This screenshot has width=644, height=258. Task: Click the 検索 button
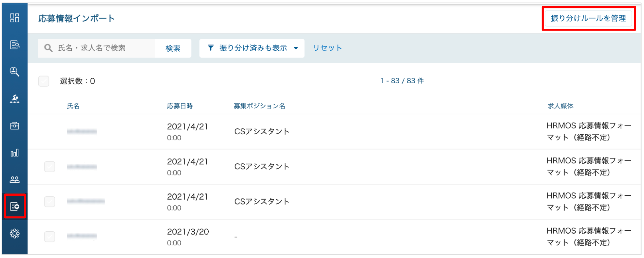point(173,48)
